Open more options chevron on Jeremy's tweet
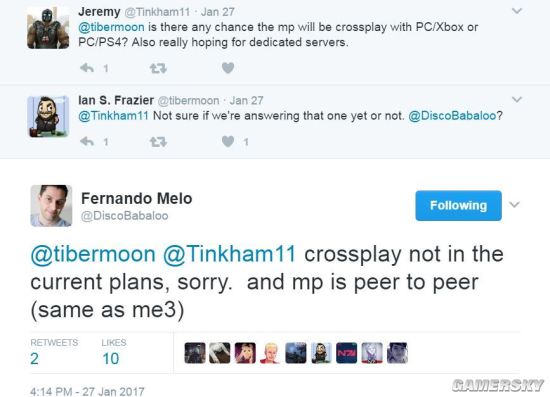The width and height of the screenshot is (550, 397). [517, 11]
